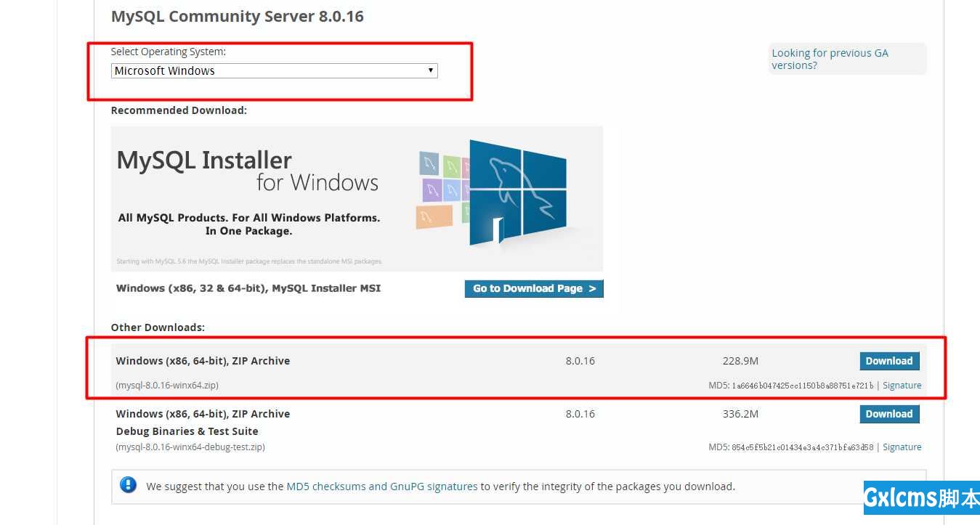Click the MD5 hash of the debug-test zip
The width and height of the screenshot is (980, 525).
(x=803, y=447)
